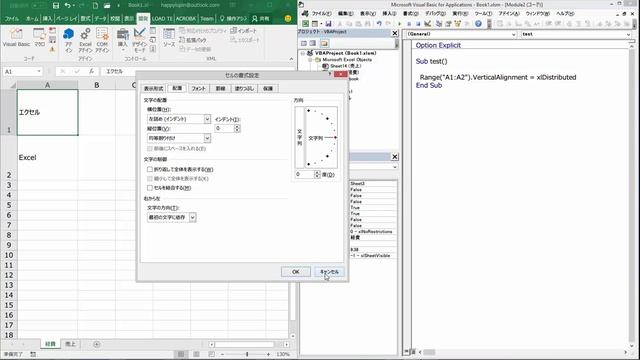The width and height of the screenshot is (640, 360).
Task: Open the ホーム tab in Excel ribbon
Action: [x=32, y=18]
